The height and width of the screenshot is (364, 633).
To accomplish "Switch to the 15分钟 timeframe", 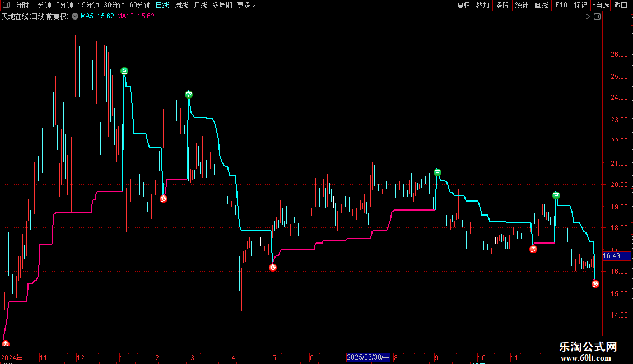I will coord(89,5).
